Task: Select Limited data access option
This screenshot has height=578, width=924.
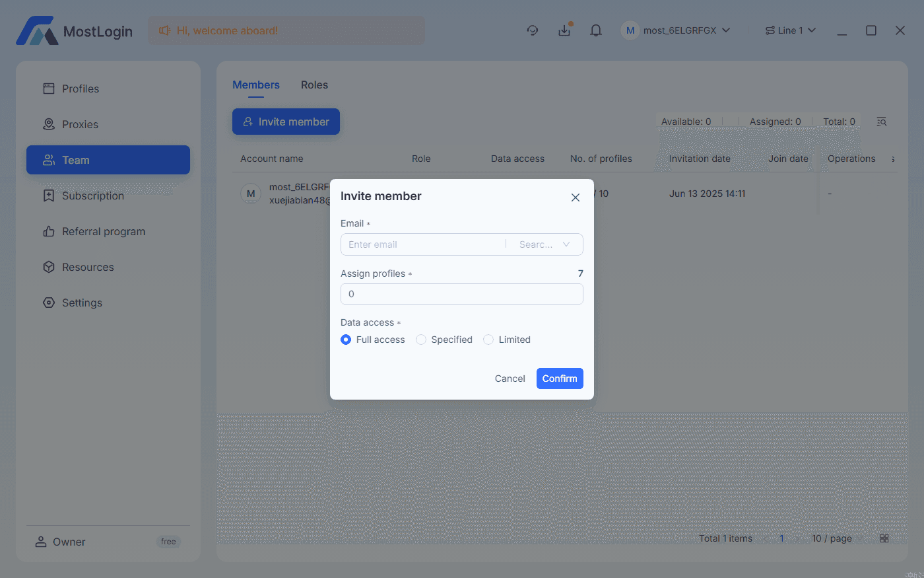Action: 507,340
